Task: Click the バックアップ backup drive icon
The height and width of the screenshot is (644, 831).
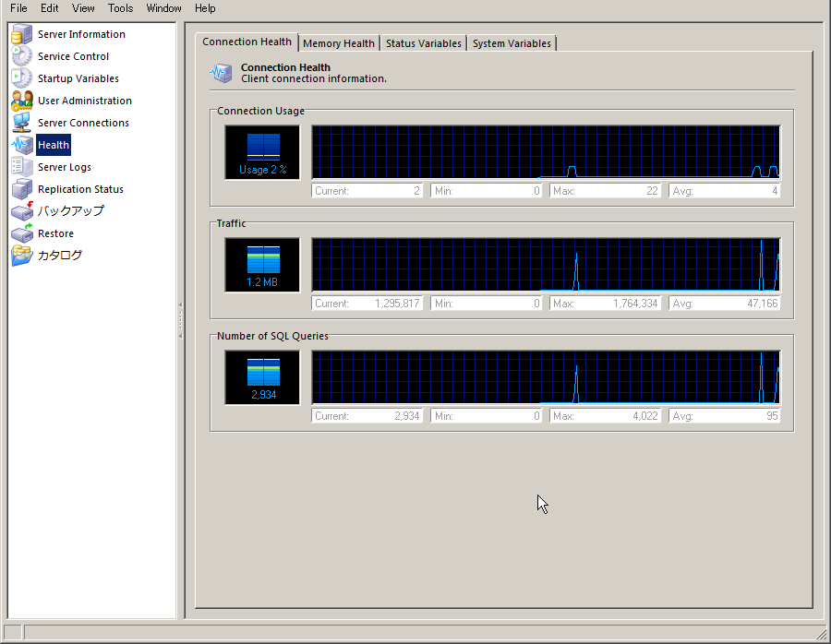Action: 22,211
